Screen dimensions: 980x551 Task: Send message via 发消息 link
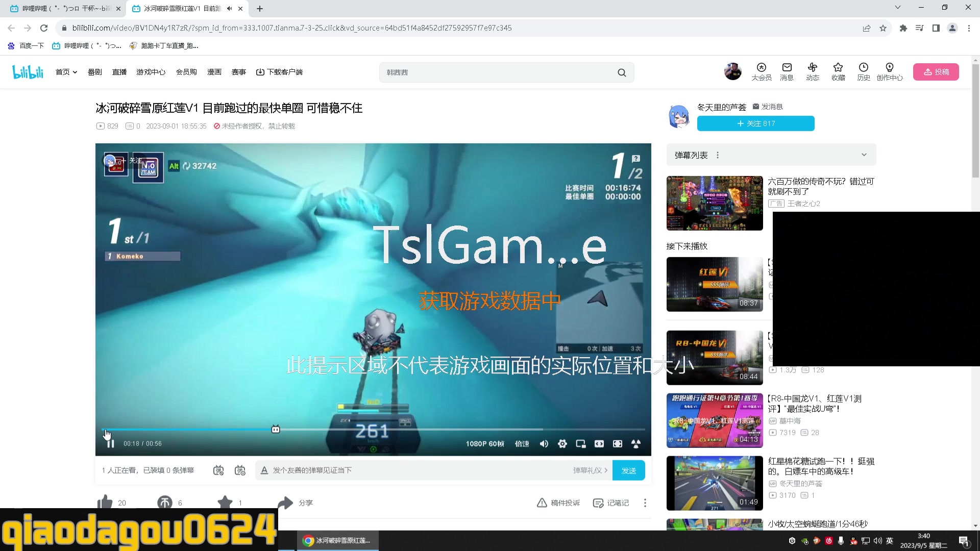tap(768, 107)
